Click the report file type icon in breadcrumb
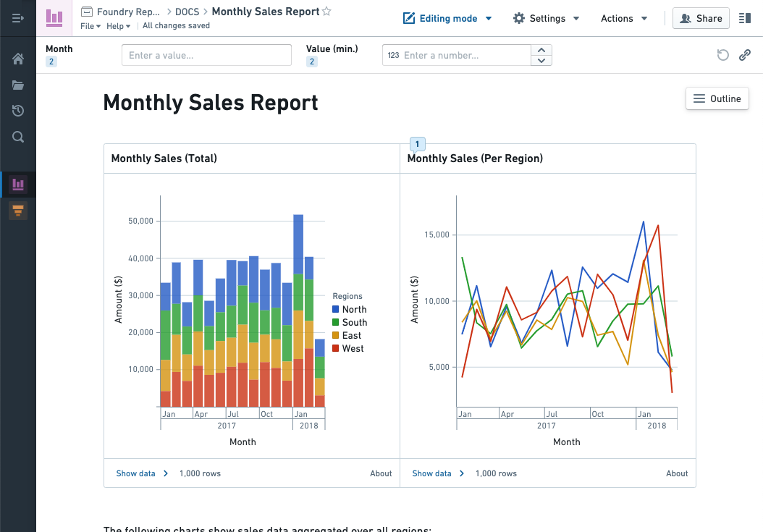 pyautogui.click(x=87, y=12)
